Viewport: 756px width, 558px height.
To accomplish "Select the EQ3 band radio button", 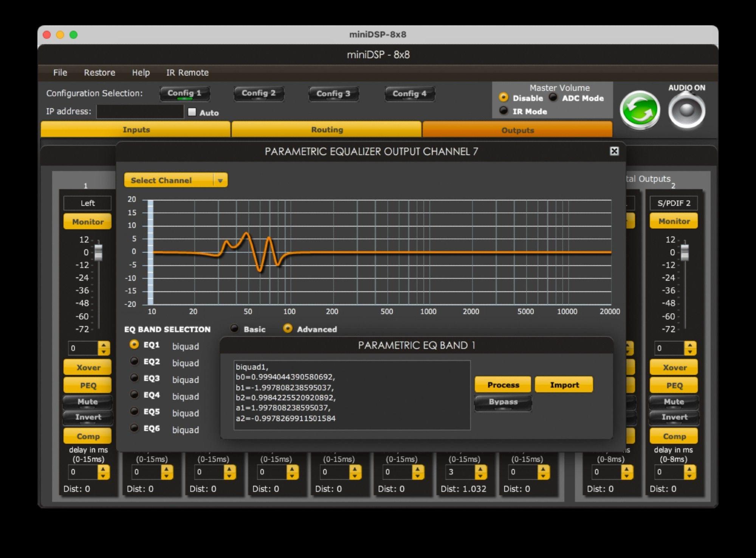I will [134, 378].
